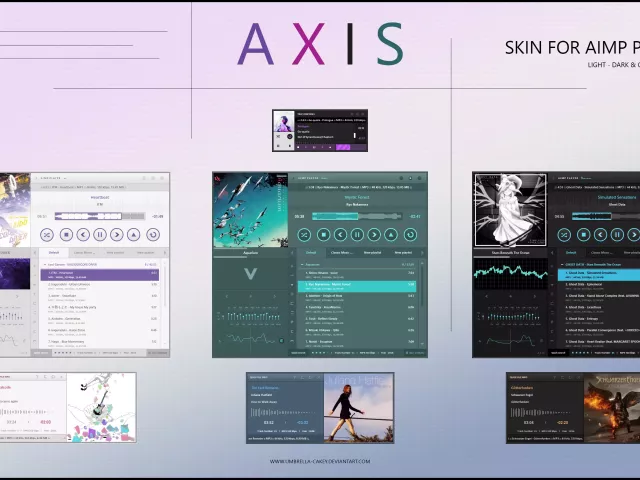Viewport: 640px width, 480px height.
Task: Toggle repeat in the teal player
Action: pos(410,235)
